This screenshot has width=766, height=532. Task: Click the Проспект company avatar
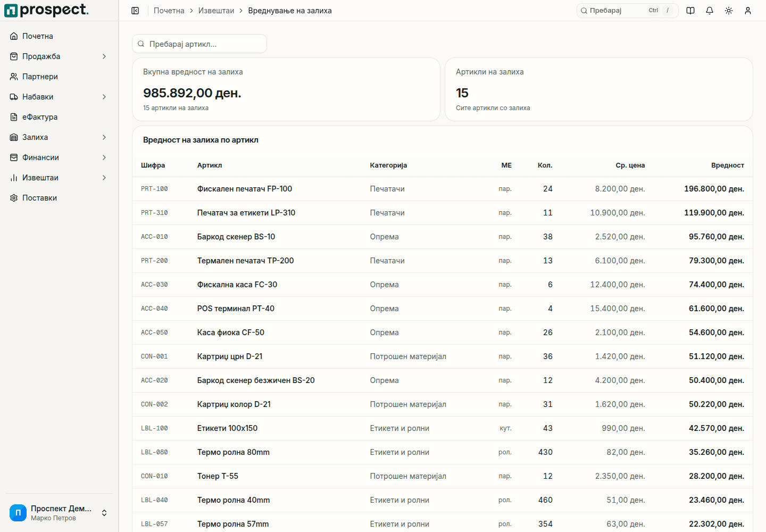[18, 513]
